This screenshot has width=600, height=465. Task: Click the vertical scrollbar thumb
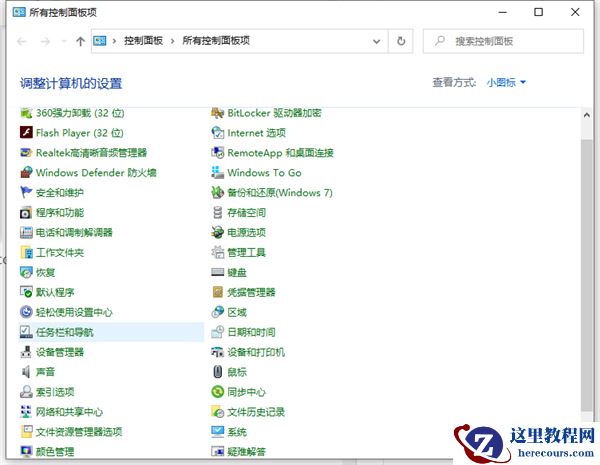click(586, 275)
